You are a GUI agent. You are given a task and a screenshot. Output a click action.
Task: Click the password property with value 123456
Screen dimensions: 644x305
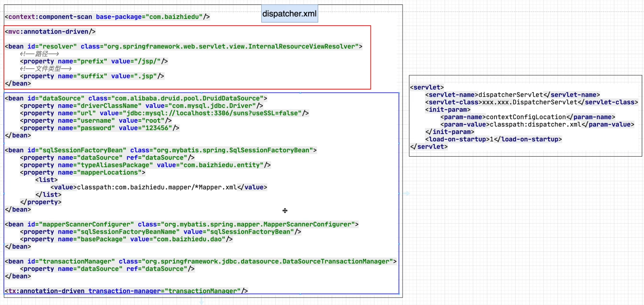(99, 128)
